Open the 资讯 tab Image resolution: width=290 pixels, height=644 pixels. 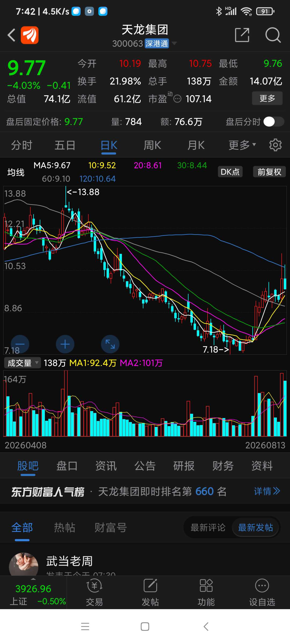tap(106, 466)
